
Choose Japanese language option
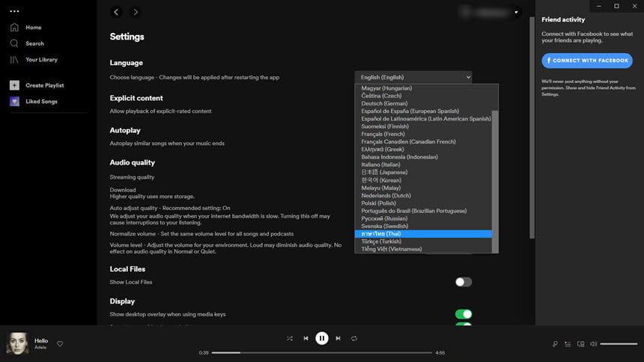point(423,172)
